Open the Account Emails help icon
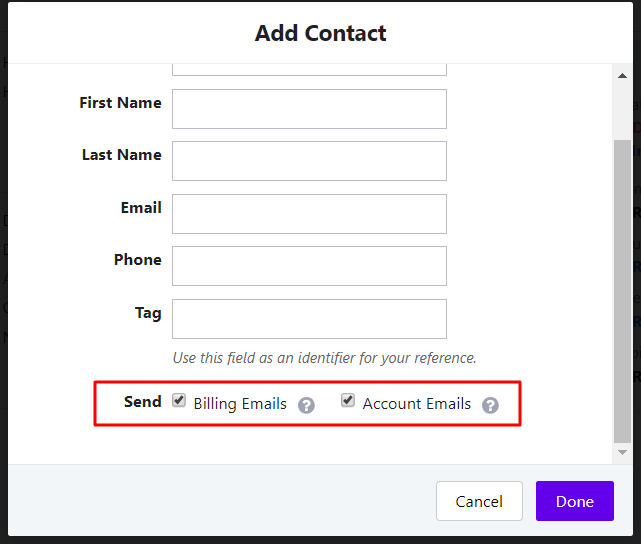641x544 pixels. tap(490, 405)
